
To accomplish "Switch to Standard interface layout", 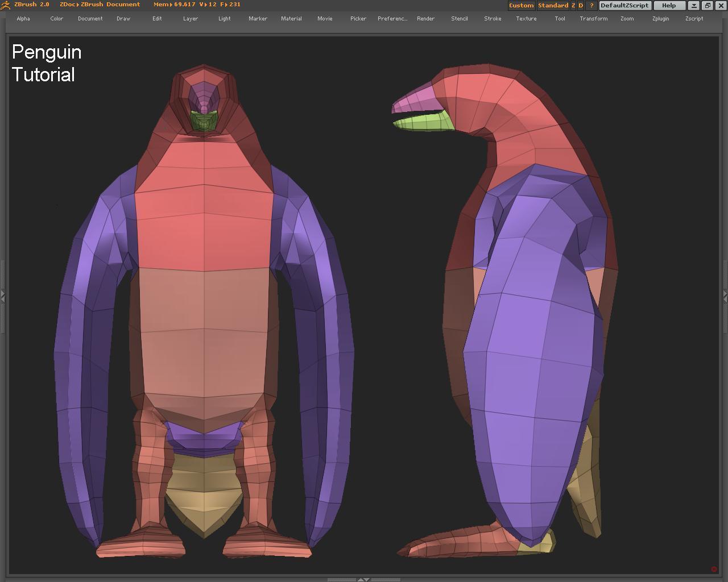I will pyautogui.click(x=553, y=6).
